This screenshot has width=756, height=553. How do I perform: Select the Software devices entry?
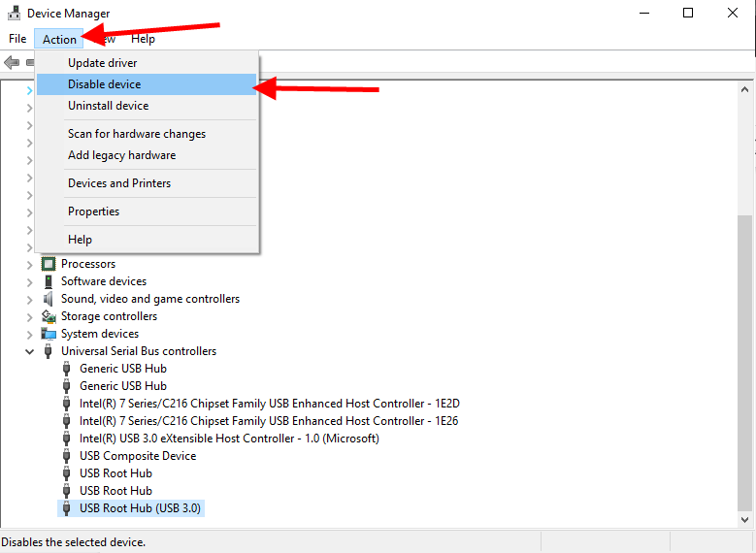(x=104, y=281)
